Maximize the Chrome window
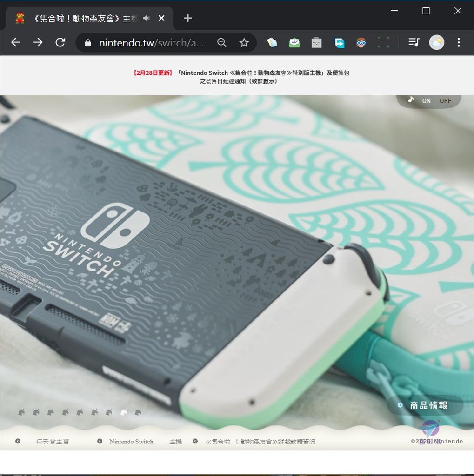This screenshot has height=476, width=474. pyautogui.click(x=426, y=11)
